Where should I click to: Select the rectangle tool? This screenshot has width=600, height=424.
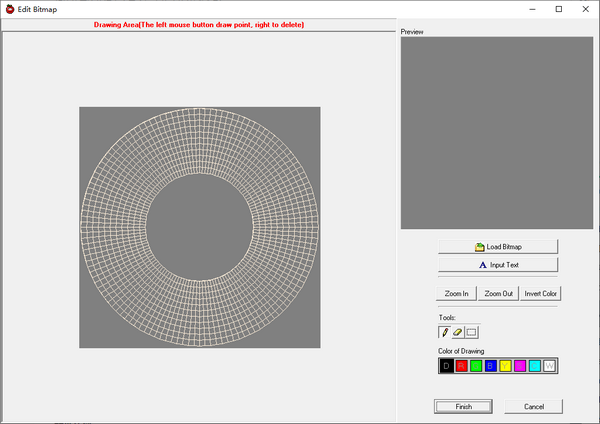tap(472, 331)
